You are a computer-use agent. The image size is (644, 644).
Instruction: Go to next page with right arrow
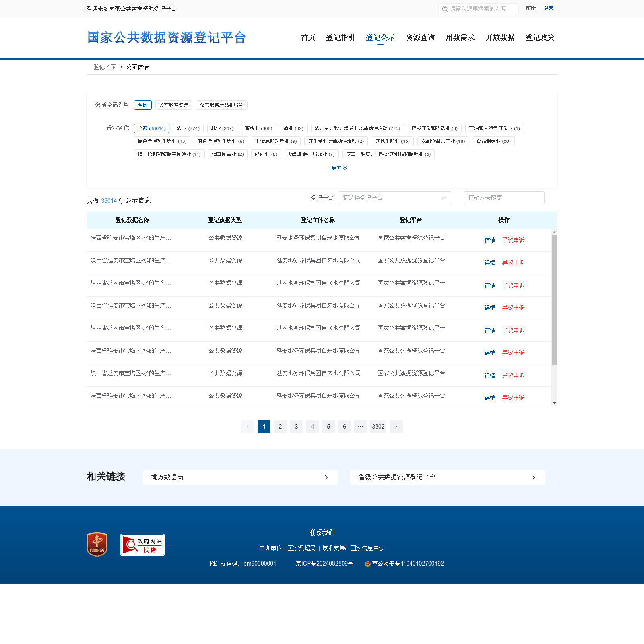click(396, 427)
